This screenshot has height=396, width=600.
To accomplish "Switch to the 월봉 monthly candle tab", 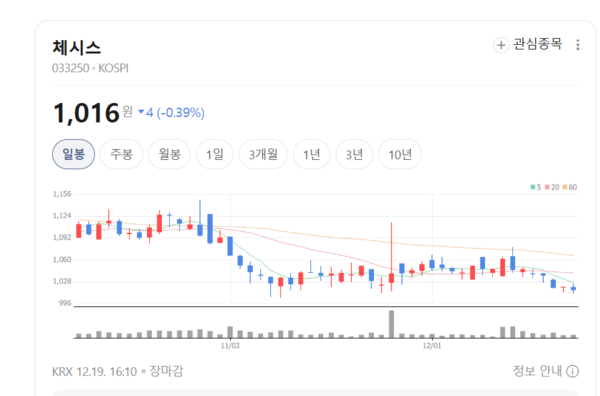I will coord(169,154).
